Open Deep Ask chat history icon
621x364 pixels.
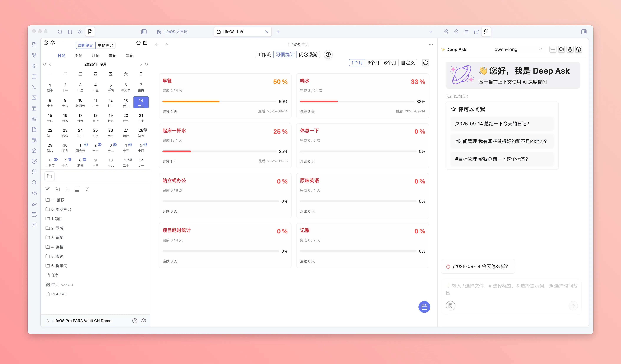pyautogui.click(x=561, y=49)
